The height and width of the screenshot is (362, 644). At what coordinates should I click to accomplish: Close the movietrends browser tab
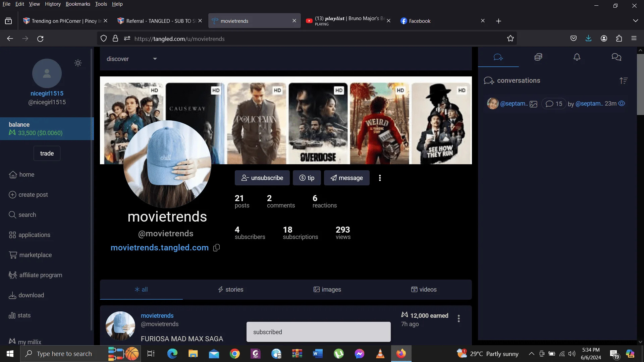[x=294, y=21]
